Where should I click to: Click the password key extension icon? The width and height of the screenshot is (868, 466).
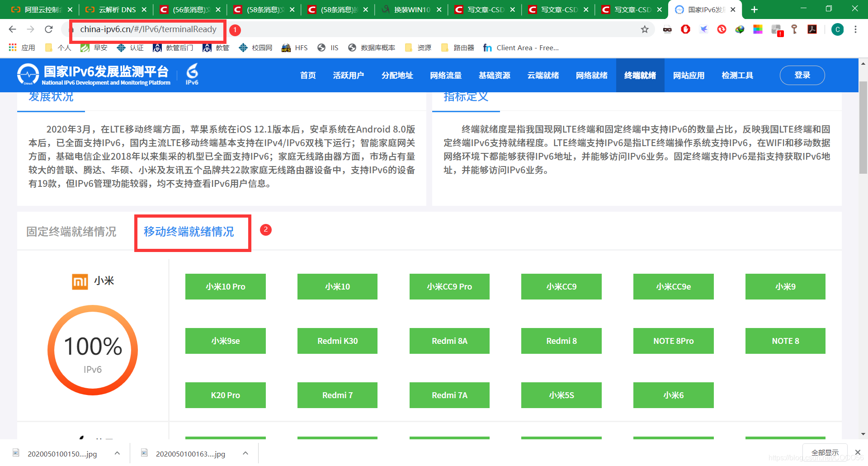(795, 29)
